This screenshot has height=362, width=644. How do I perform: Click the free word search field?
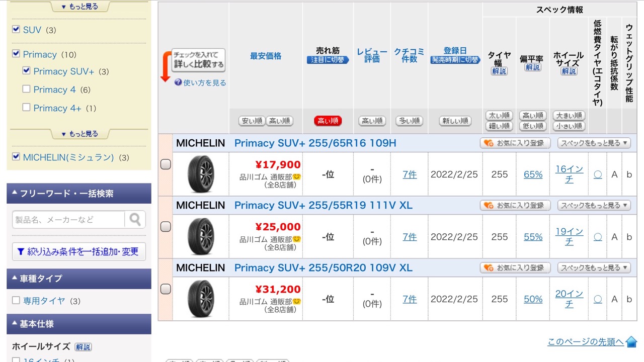click(68, 220)
